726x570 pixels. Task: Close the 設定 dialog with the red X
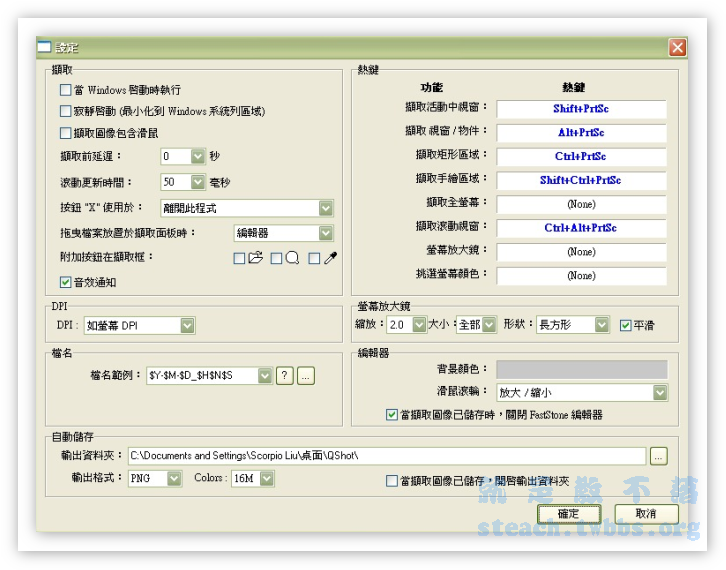coord(677,47)
